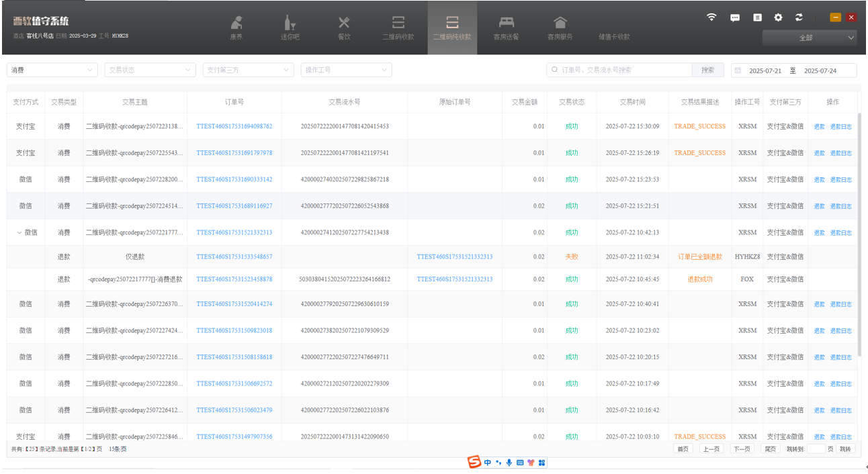Open the messages chat bubble icon

735,18
